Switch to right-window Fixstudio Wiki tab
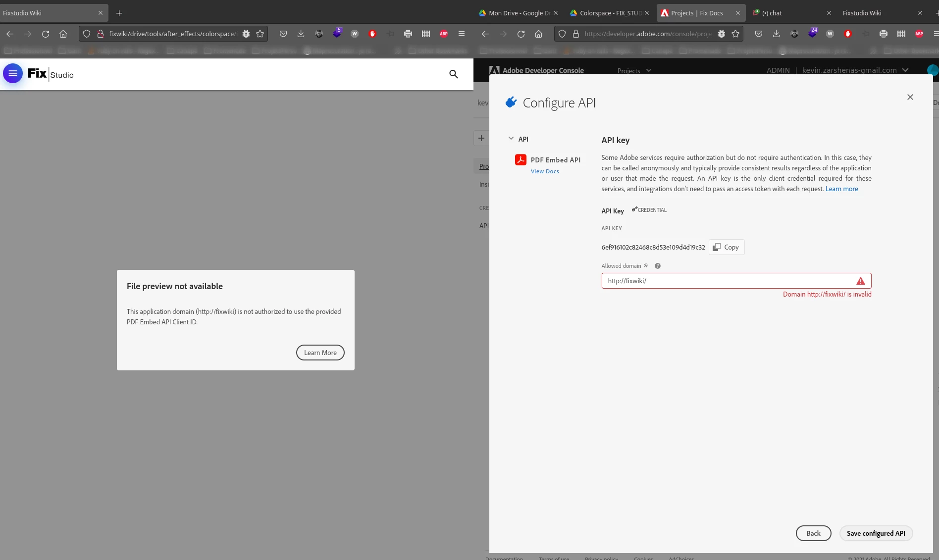939x560 pixels. [x=883, y=13]
